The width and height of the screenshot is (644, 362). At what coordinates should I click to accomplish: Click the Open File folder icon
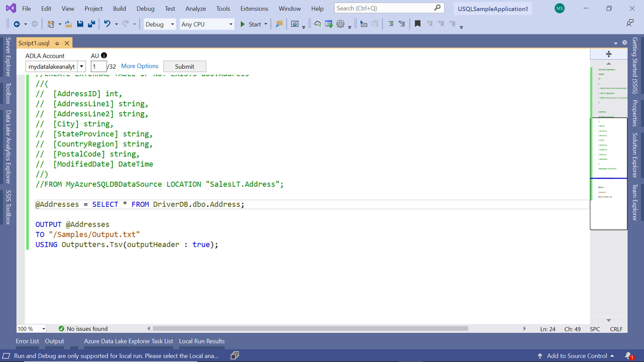point(68,24)
